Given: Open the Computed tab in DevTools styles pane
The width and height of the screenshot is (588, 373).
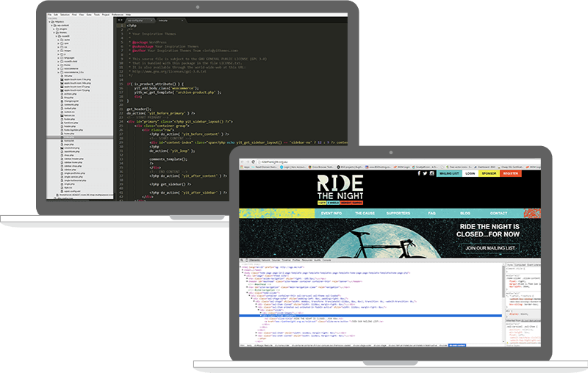Looking at the screenshot, I should (520, 265).
